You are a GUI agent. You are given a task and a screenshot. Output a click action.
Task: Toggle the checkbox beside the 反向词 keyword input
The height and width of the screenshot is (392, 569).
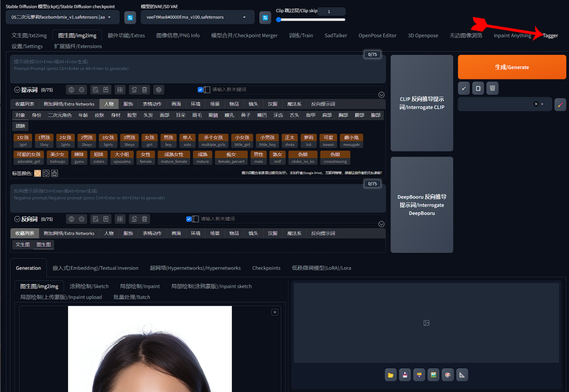pos(189,219)
